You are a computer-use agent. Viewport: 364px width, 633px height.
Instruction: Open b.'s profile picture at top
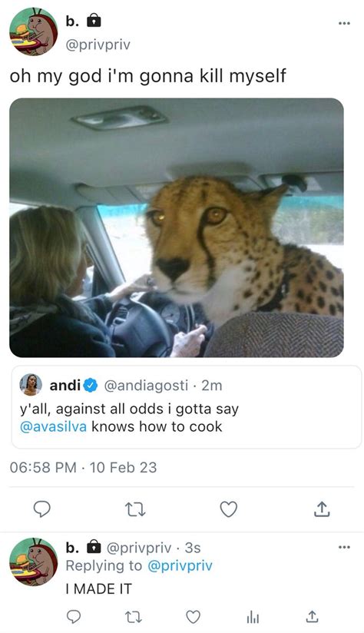tap(34, 31)
